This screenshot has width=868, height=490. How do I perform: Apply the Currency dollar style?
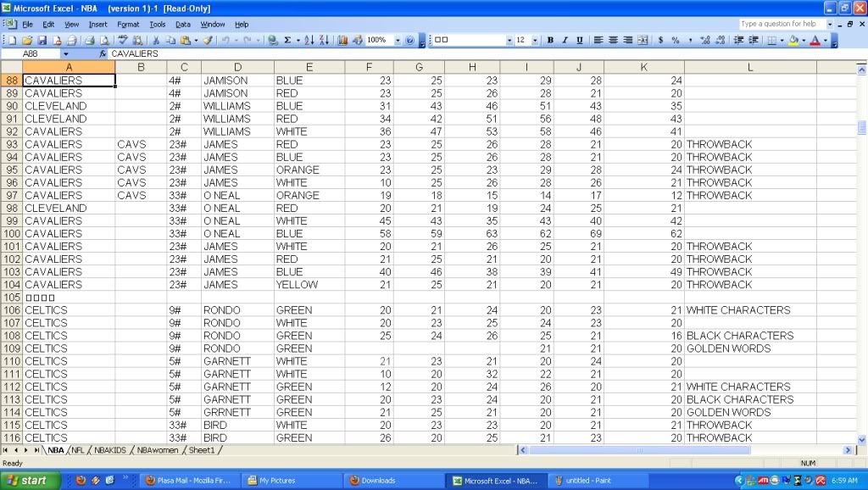(660, 40)
